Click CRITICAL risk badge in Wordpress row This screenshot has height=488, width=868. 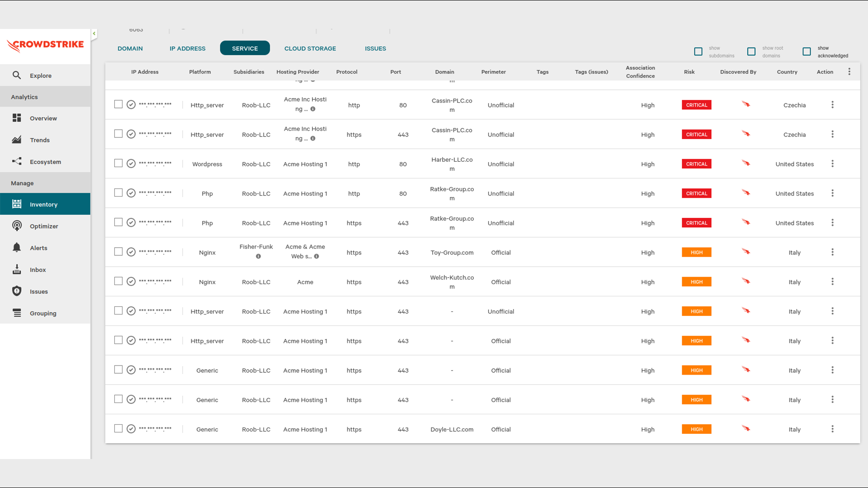tap(697, 164)
